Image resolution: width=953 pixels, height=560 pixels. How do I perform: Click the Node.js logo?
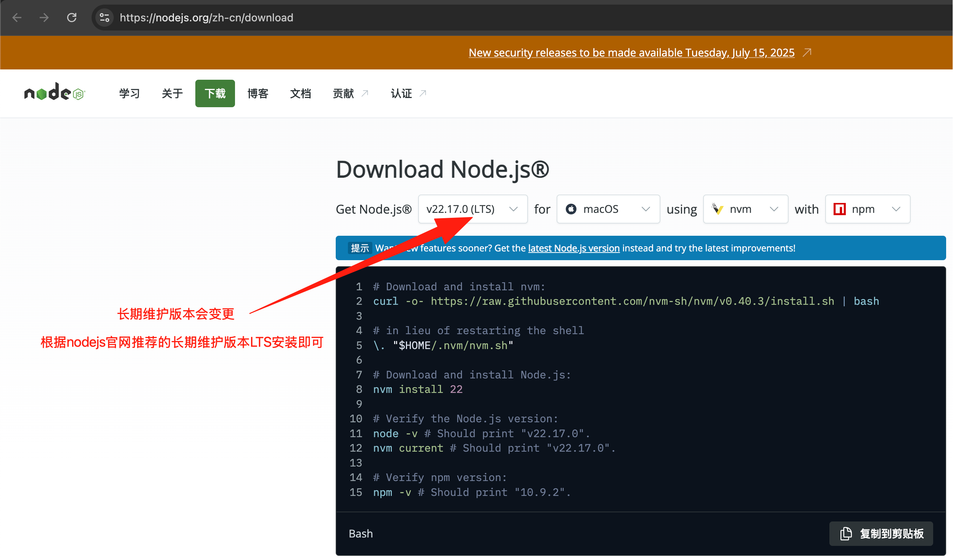pyautogui.click(x=54, y=93)
